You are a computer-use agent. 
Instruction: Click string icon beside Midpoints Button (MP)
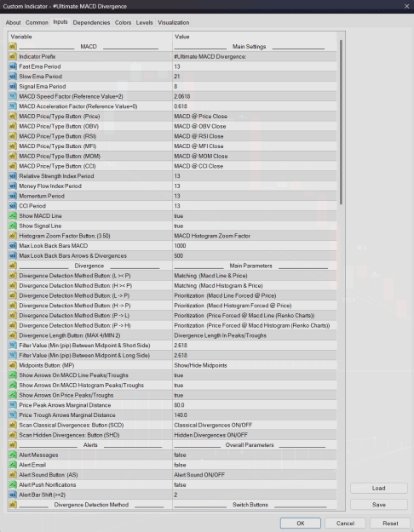(13, 365)
